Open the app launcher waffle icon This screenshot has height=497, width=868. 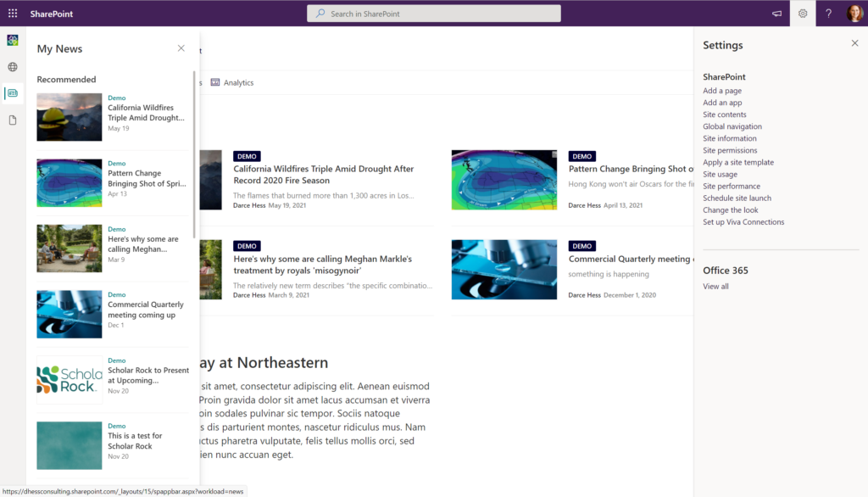pos(13,14)
